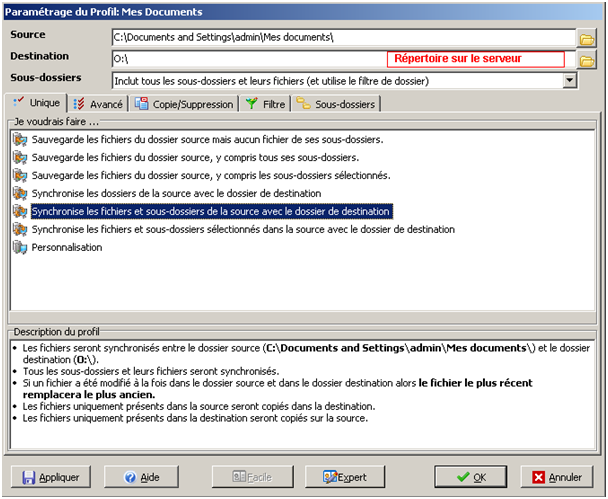Viewport: 608px width, 499px height.
Task: Select 'Sauvegarde... mais aucun fichier de ses sous-dossiers'
Action: 207,140
